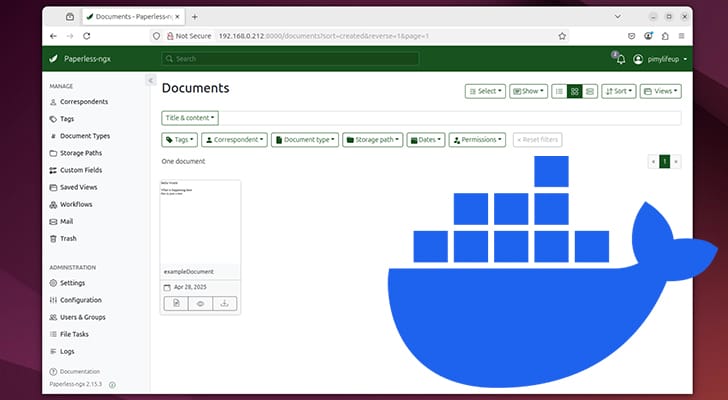Viewport: 728px width, 400px height.
Task: Open the Configuration page
Action: [x=76, y=300]
